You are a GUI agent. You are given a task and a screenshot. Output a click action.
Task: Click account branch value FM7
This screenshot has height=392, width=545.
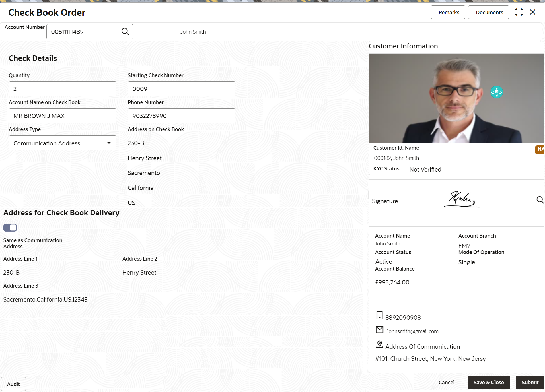coord(464,245)
